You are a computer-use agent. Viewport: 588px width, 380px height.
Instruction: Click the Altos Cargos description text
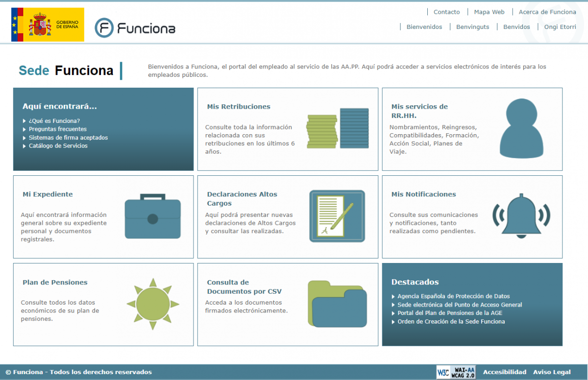[x=250, y=223]
